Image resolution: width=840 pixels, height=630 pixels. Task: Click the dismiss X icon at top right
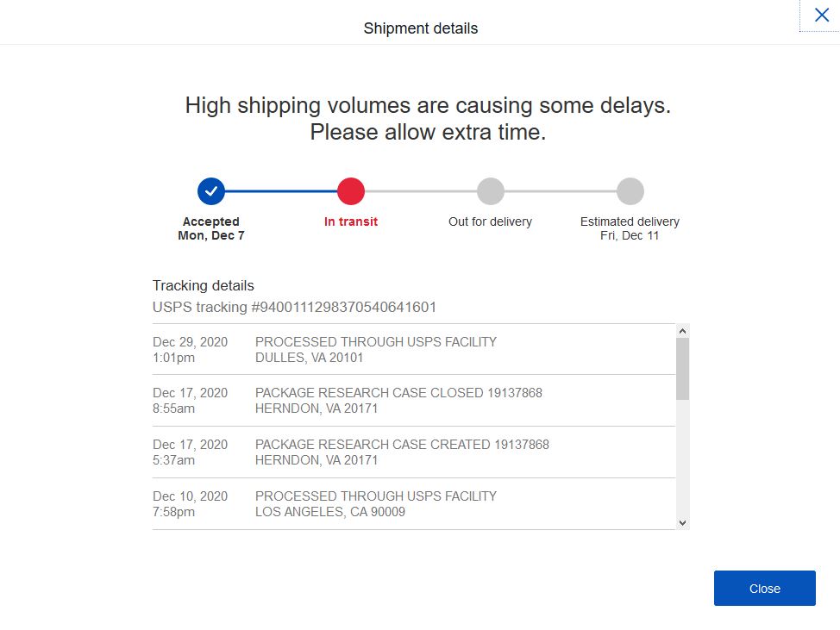point(820,15)
